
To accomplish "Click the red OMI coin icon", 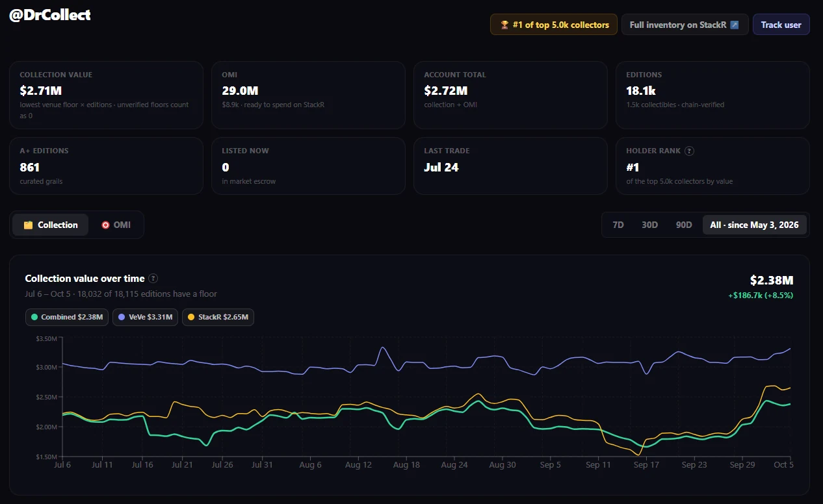I will (105, 225).
